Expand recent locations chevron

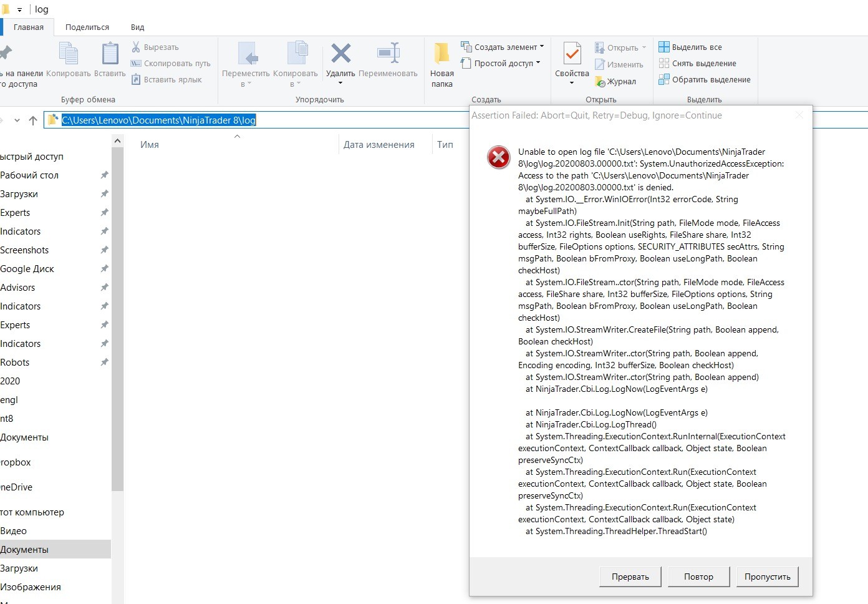17,120
